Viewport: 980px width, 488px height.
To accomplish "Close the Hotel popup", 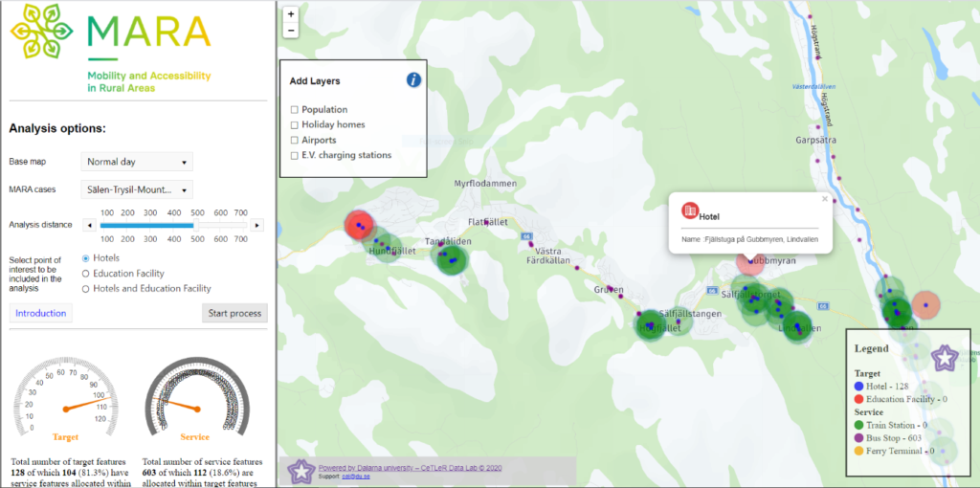I will click(825, 199).
